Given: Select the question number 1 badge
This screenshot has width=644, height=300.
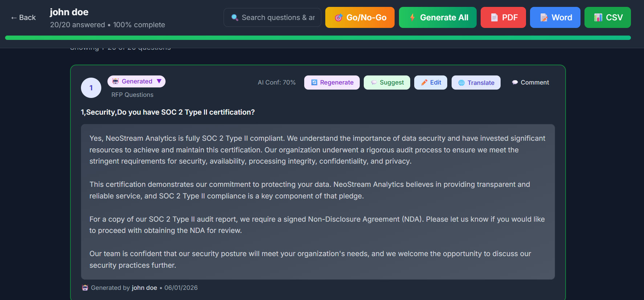Looking at the screenshot, I should click(x=91, y=87).
